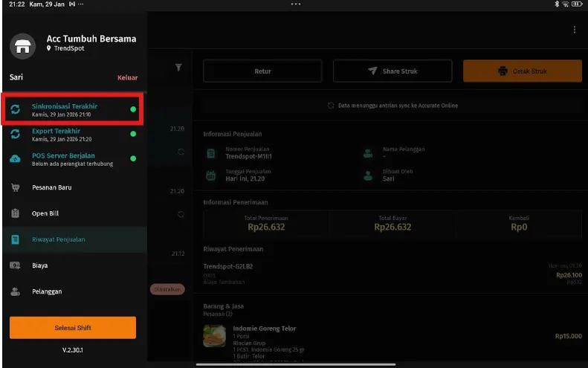Image resolution: width=588 pixels, height=368 pixels.
Task: Open the Pesanan Baru menu
Action: [74, 187]
